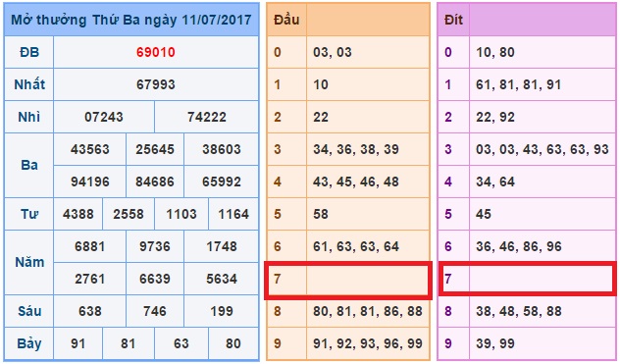Select the first prize number 67993
620x364 pixels.
coord(155,84)
